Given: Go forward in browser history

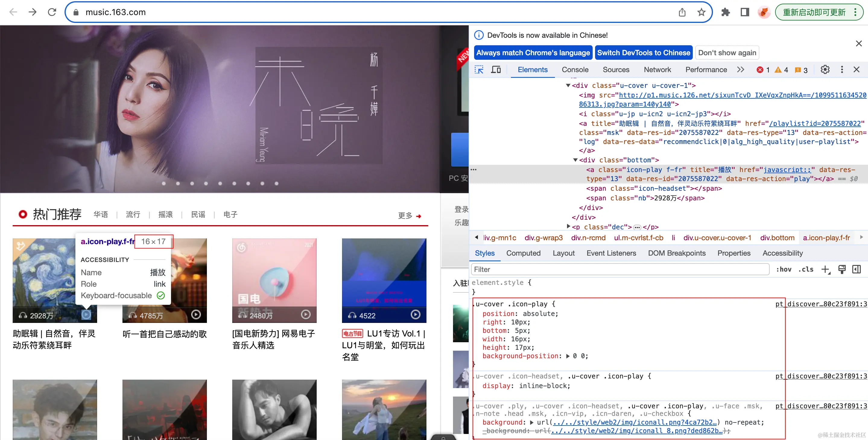Looking at the screenshot, I should tap(32, 12).
